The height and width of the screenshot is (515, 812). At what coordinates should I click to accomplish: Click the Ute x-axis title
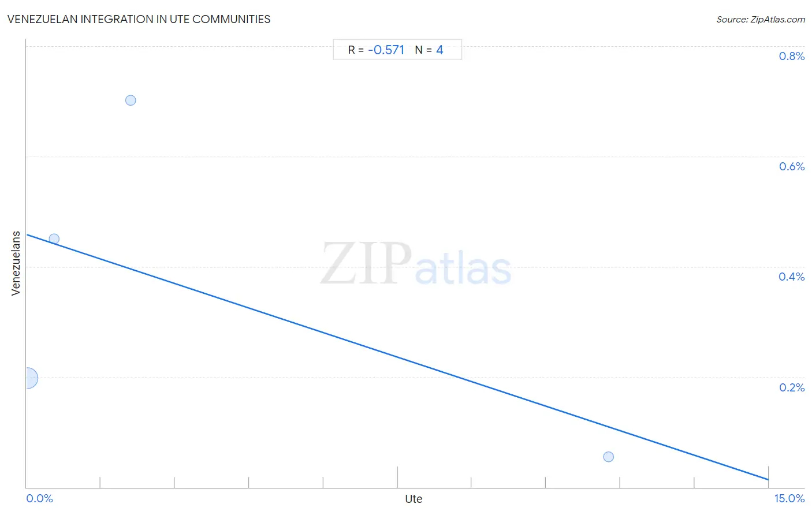click(x=414, y=499)
